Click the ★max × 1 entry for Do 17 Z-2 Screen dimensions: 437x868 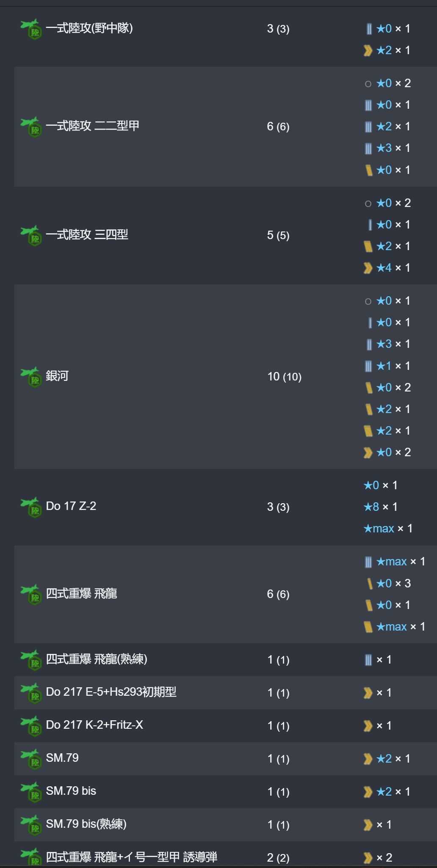[x=388, y=529]
